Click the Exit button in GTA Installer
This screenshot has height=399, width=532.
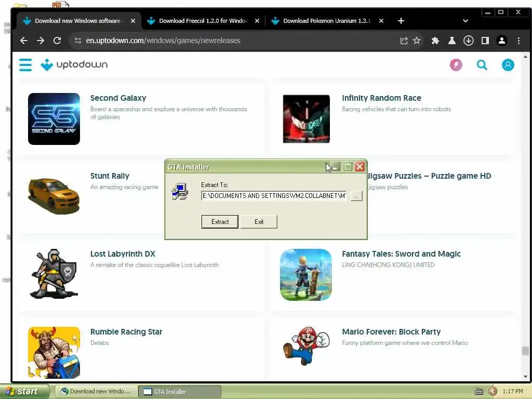(x=259, y=222)
